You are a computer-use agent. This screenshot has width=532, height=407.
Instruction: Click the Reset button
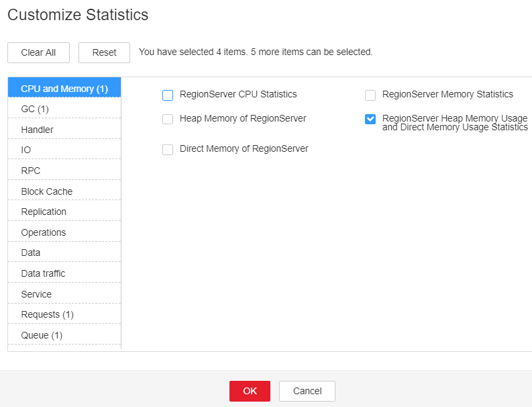[x=104, y=52]
